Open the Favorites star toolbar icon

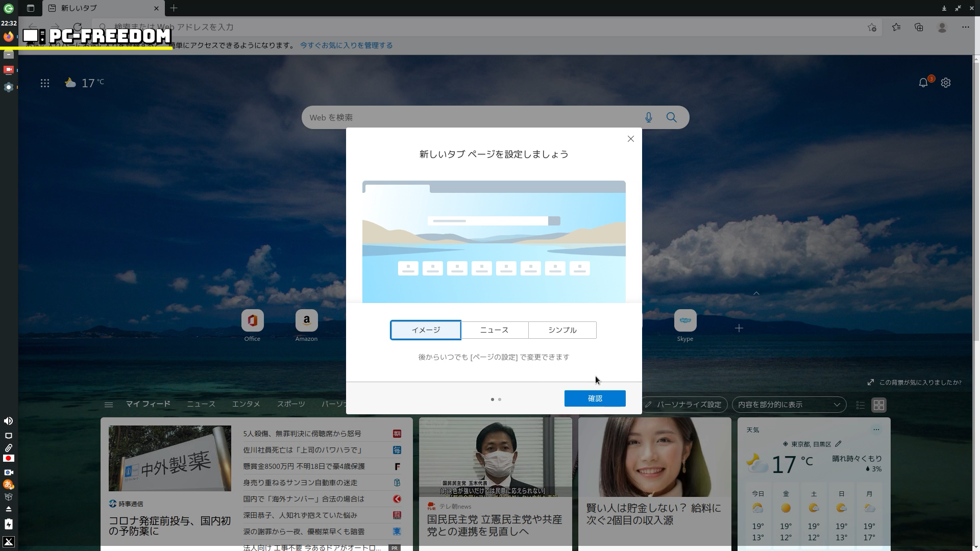(x=896, y=28)
